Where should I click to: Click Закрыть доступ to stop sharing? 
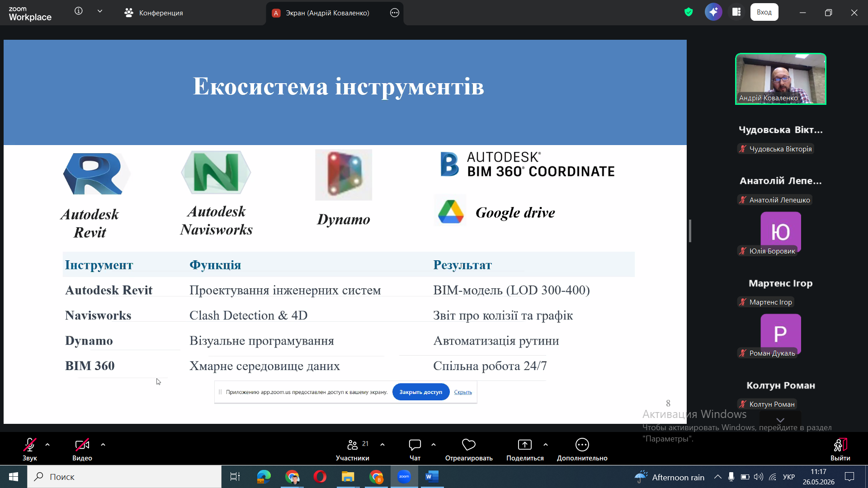click(x=421, y=392)
